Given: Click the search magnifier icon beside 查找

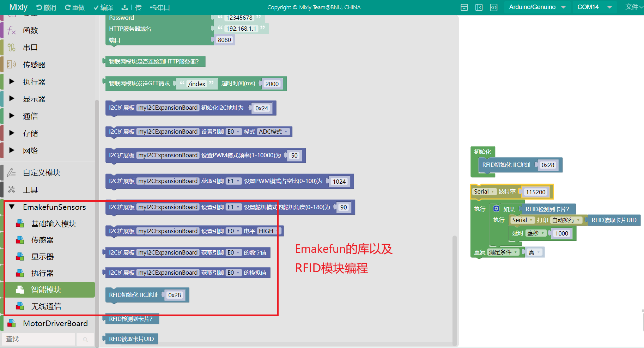Looking at the screenshot, I should pyautogui.click(x=85, y=339).
